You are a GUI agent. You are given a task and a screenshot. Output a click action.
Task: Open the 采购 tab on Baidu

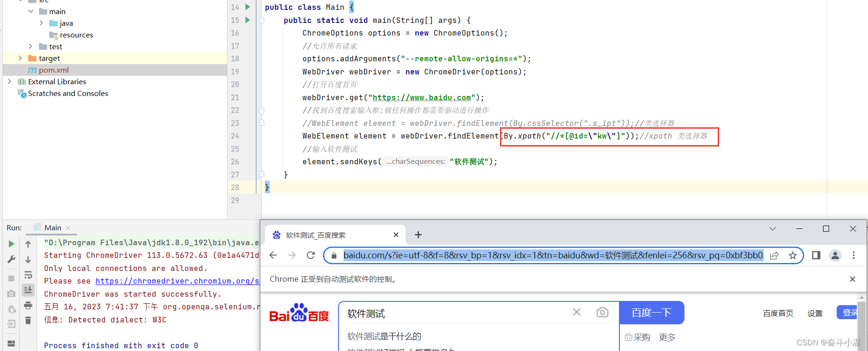tap(638, 337)
